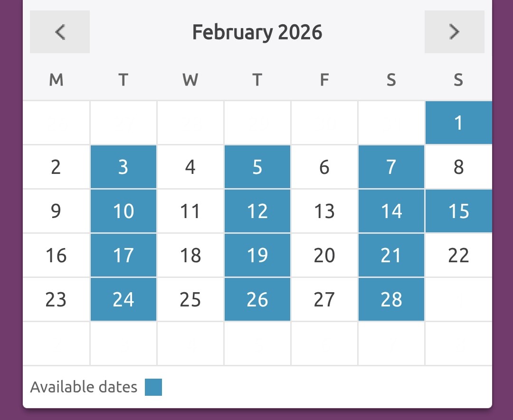Go to the previous month
The height and width of the screenshot is (420, 513).
pyautogui.click(x=60, y=32)
